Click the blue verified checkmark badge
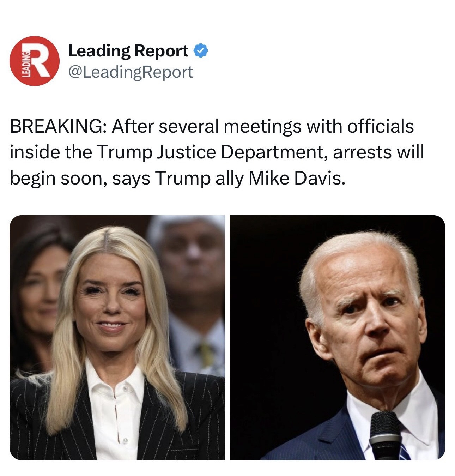 pyautogui.click(x=201, y=51)
